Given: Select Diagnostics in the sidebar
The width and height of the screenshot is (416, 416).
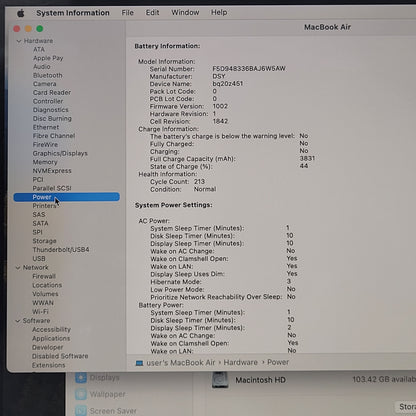Looking at the screenshot, I should 51,110.
